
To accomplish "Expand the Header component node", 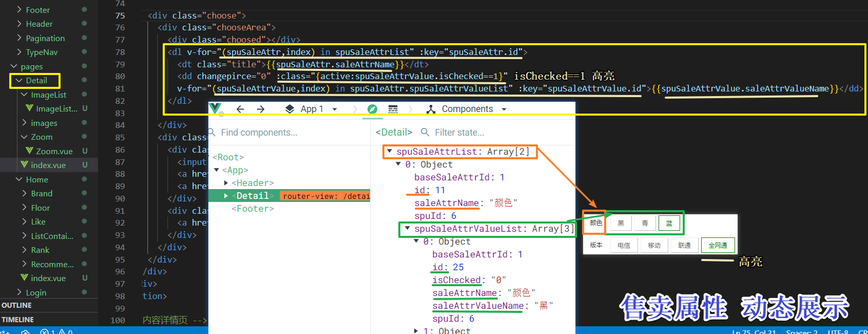I will coord(226,183).
